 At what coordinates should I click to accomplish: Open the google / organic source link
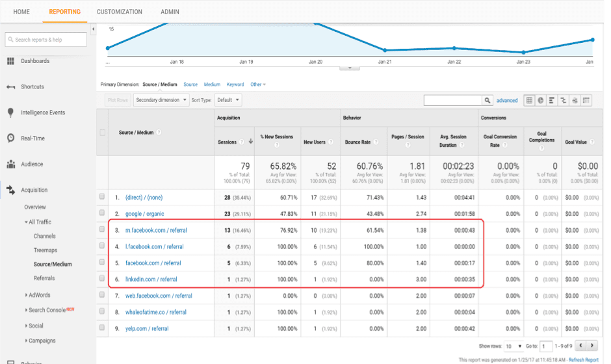point(144,214)
